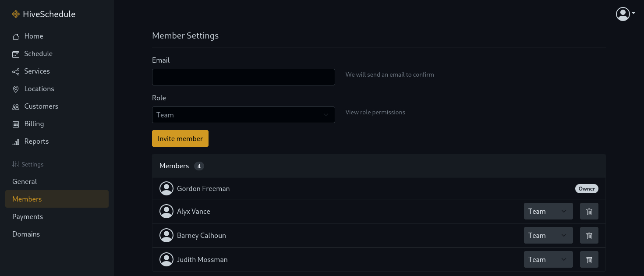644x276 pixels.
Task: Open Reports in sidebar
Action: [57, 142]
